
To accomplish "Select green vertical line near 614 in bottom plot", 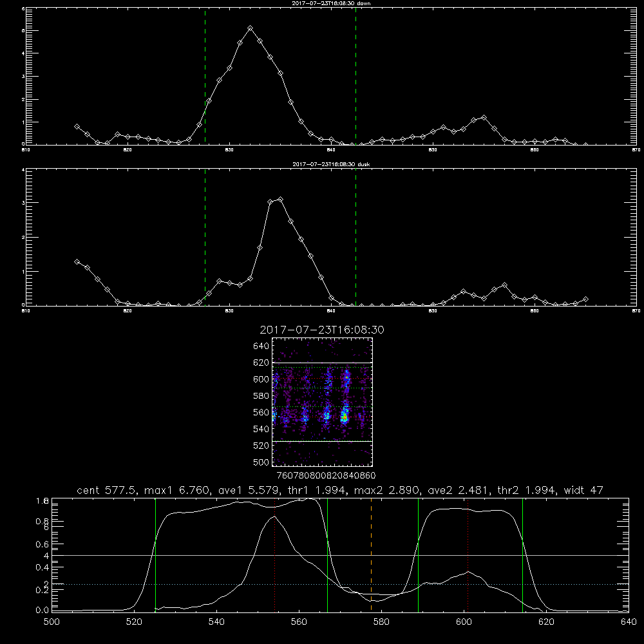I will click(522, 555).
